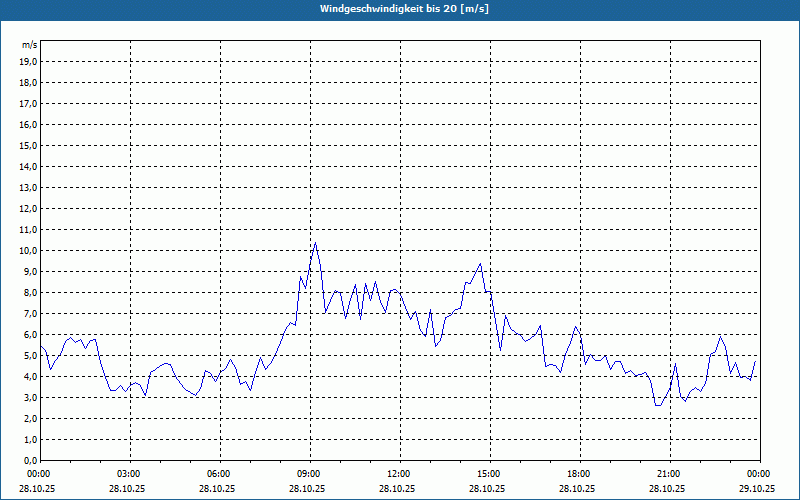This screenshot has height=500, width=800.
Task: Click the wind speed line's peak above 10 m/s
Action: tap(315, 243)
